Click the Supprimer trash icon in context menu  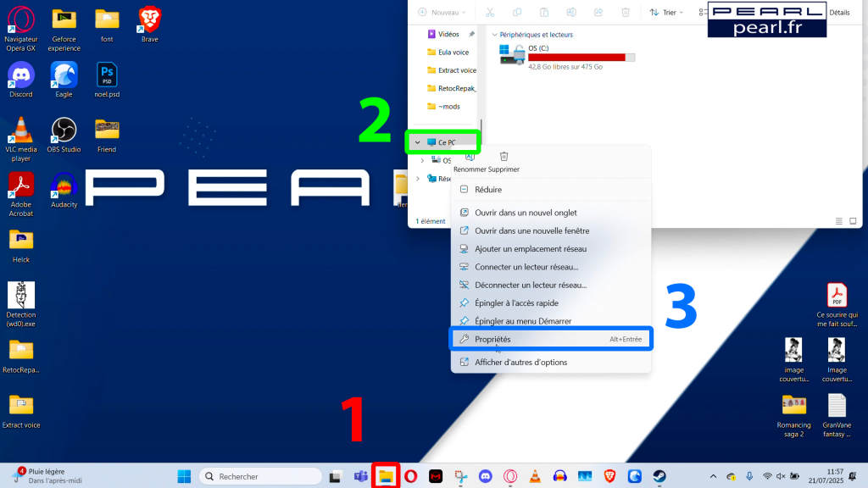pyautogui.click(x=504, y=157)
